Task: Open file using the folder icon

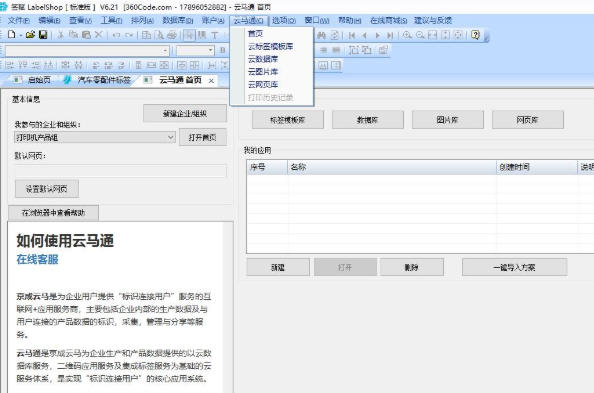Action: click(x=30, y=35)
